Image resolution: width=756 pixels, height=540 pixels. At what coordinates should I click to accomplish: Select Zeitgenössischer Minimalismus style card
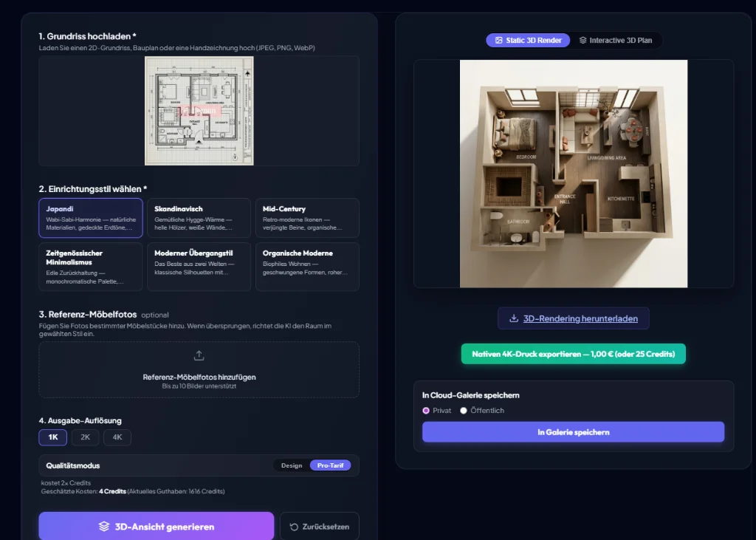(91, 267)
